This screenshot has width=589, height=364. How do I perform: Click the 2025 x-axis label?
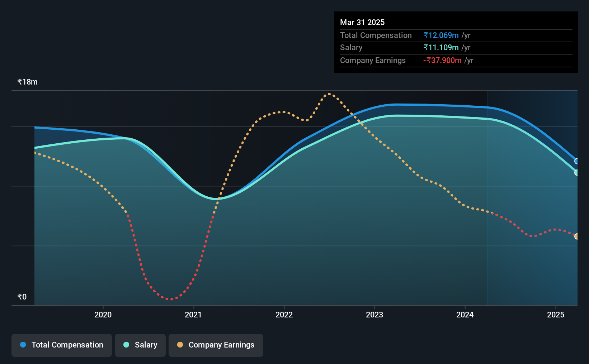[x=556, y=315]
